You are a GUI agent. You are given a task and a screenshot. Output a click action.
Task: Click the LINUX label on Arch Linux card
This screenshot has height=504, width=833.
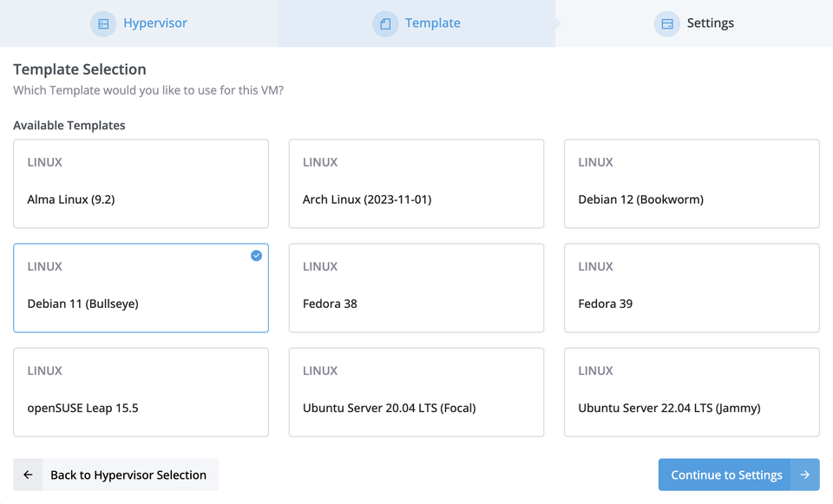pos(320,162)
